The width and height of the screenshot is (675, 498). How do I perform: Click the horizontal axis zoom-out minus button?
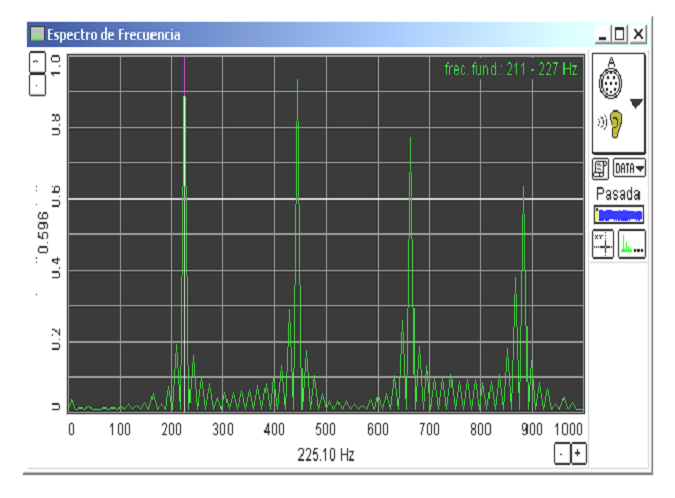point(562,454)
